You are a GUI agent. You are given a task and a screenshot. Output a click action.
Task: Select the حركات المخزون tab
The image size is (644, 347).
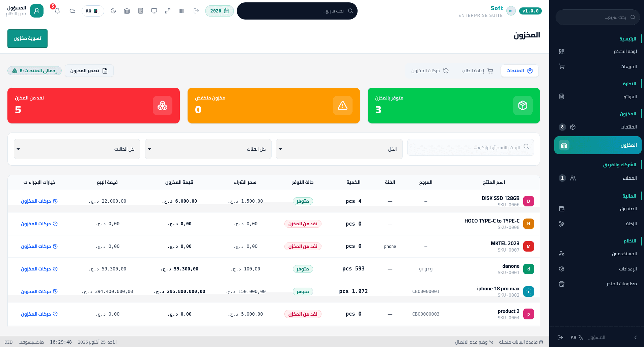click(x=430, y=71)
